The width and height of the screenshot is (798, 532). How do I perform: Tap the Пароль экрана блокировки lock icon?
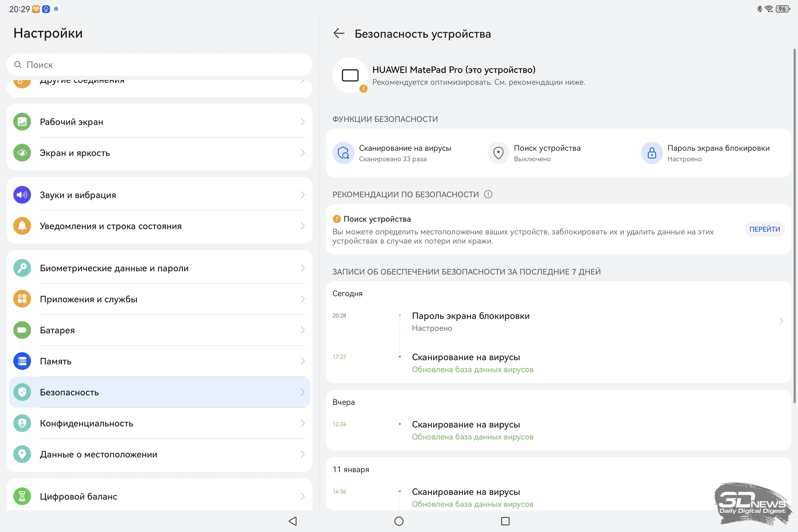[651, 153]
